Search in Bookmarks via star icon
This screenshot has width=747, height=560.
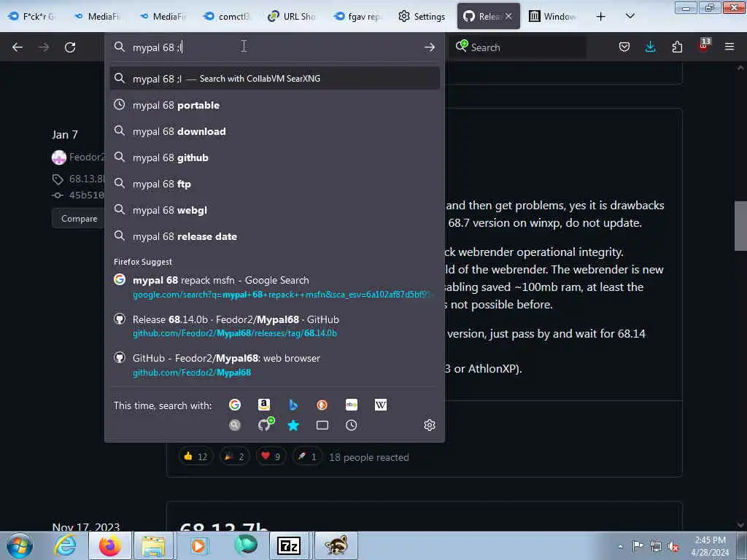pyautogui.click(x=293, y=425)
